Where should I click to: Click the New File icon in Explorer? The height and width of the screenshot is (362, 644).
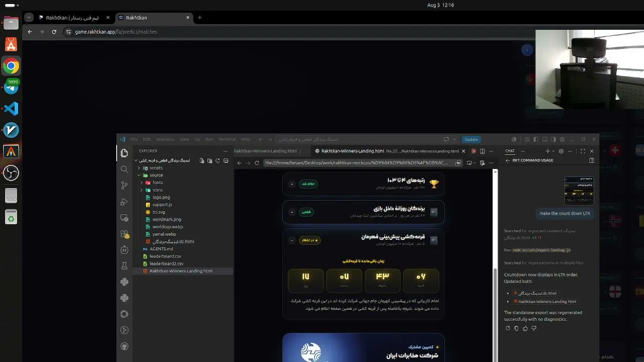pos(202,160)
